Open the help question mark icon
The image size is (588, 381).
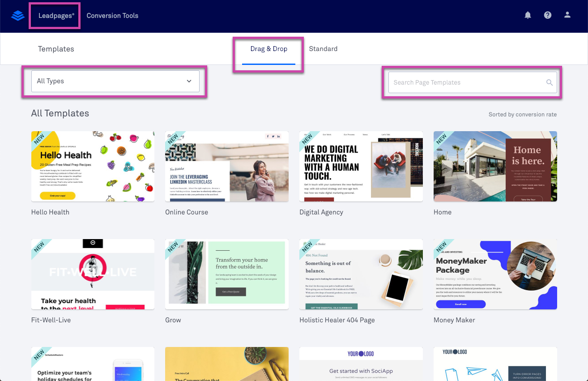[x=548, y=15]
